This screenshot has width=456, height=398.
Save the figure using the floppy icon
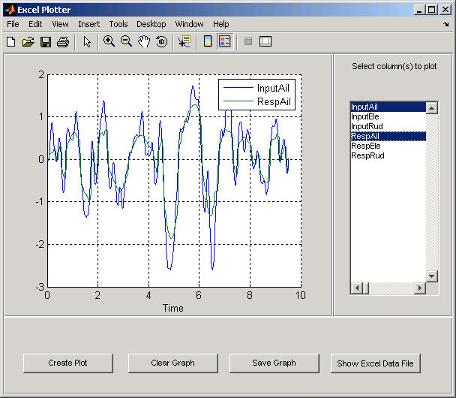tap(46, 42)
